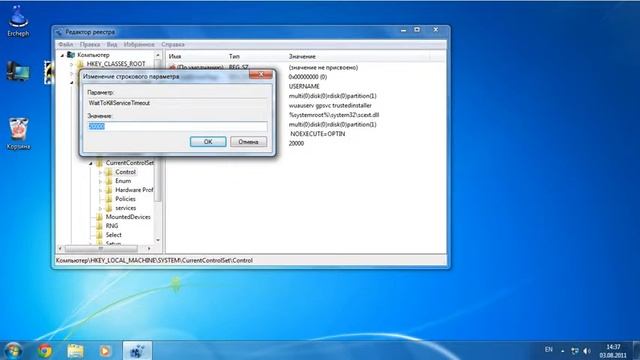The image size is (640, 360).
Task: Open the Правка menu
Action: tap(90, 44)
